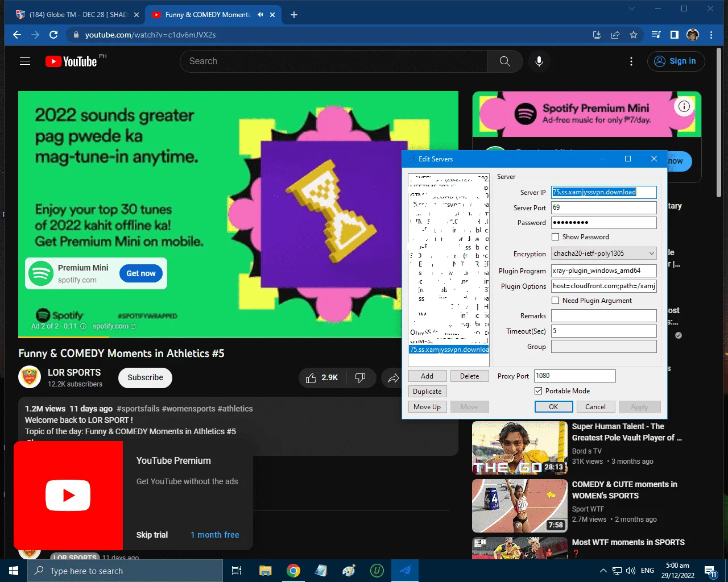
Task: Tick the Need Plugin Argument checkbox
Action: click(556, 301)
